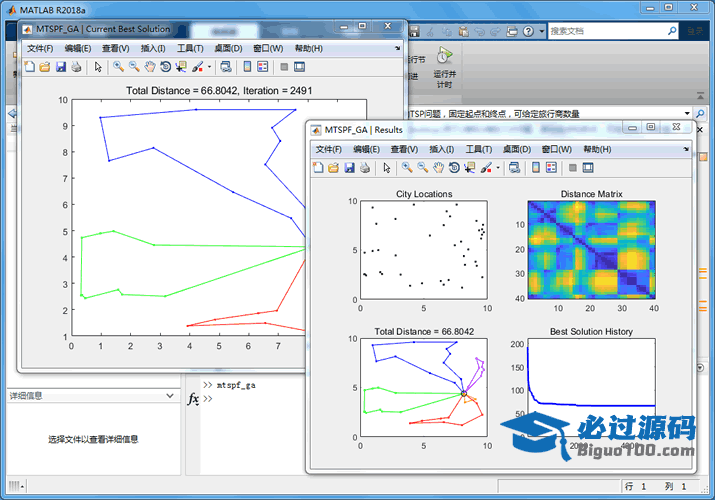715x500 pixels.
Task: Select the data cursor tool in the Results toolbar
Action: (x=470, y=168)
